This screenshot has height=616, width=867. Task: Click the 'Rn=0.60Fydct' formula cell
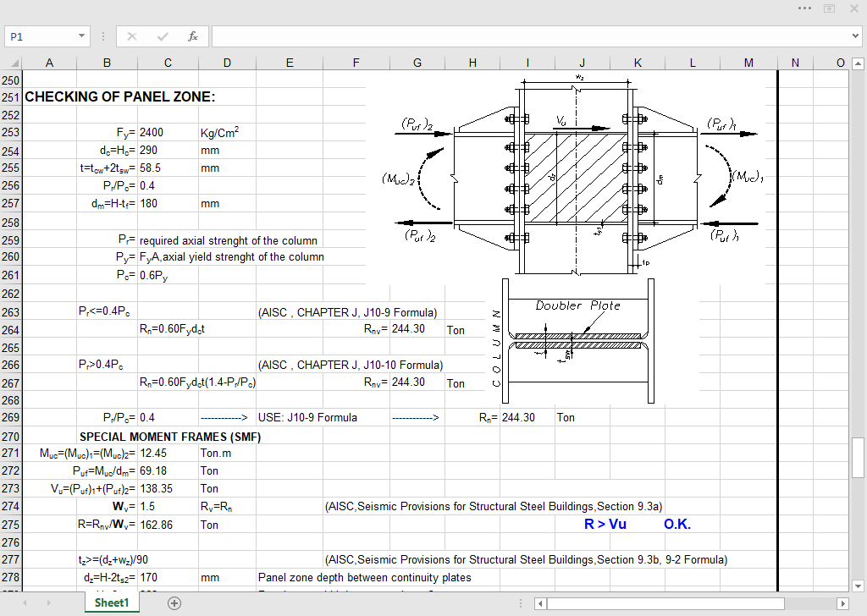tap(172, 329)
